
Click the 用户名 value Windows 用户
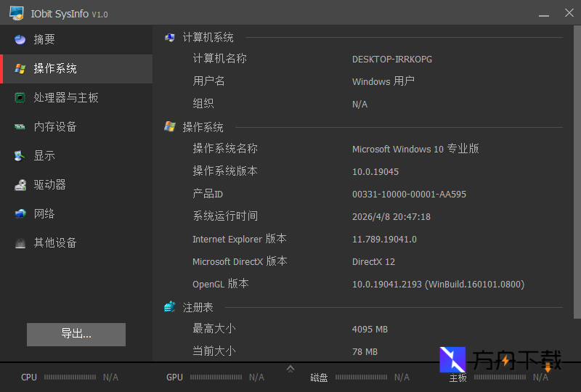pos(383,81)
